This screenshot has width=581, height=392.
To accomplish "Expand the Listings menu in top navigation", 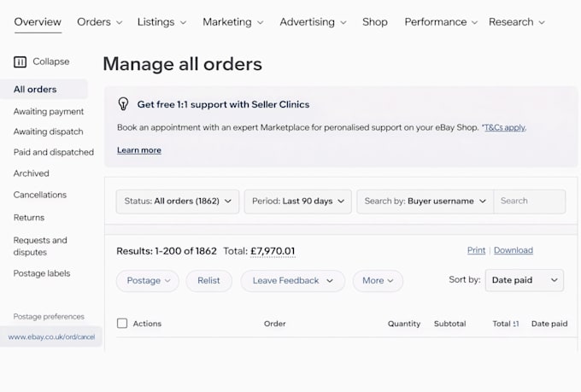I will [161, 22].
